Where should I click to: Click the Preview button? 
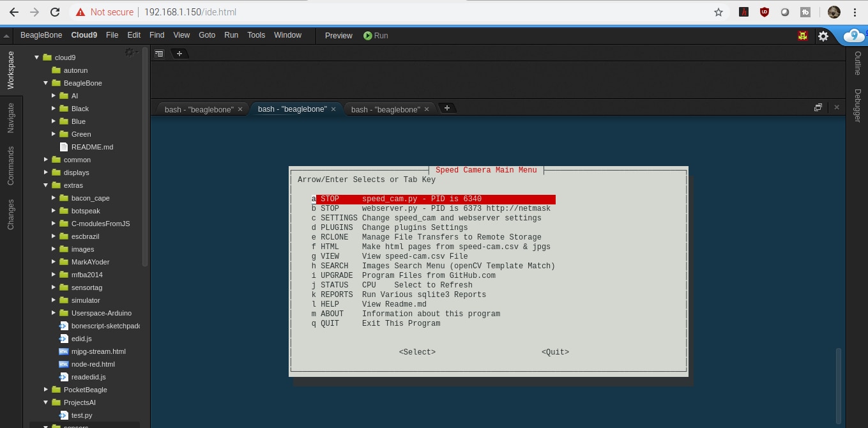coord(339,36)
